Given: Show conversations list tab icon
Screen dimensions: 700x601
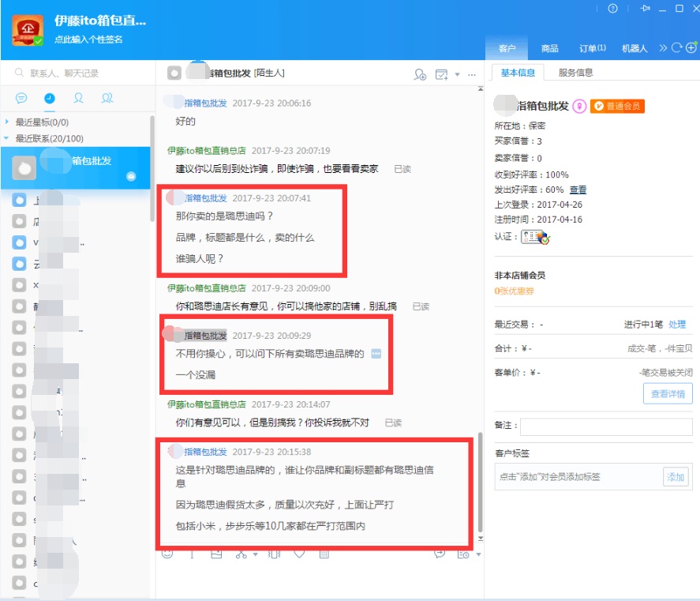Looking at the screenshot, I should click(21, 98).
